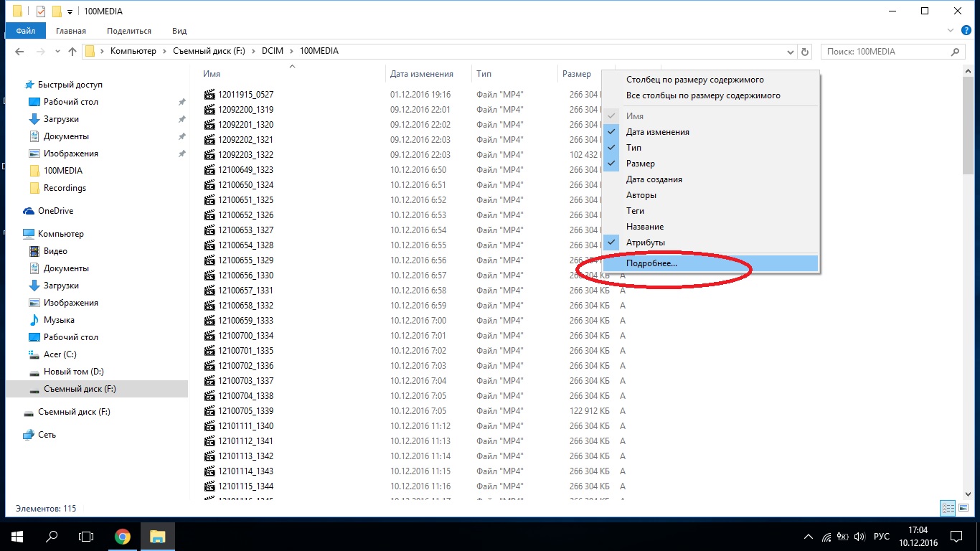This screenshot has width=980, height=551.
Task: Click the Back arrow navigation icon
Action: pos(19,52)
